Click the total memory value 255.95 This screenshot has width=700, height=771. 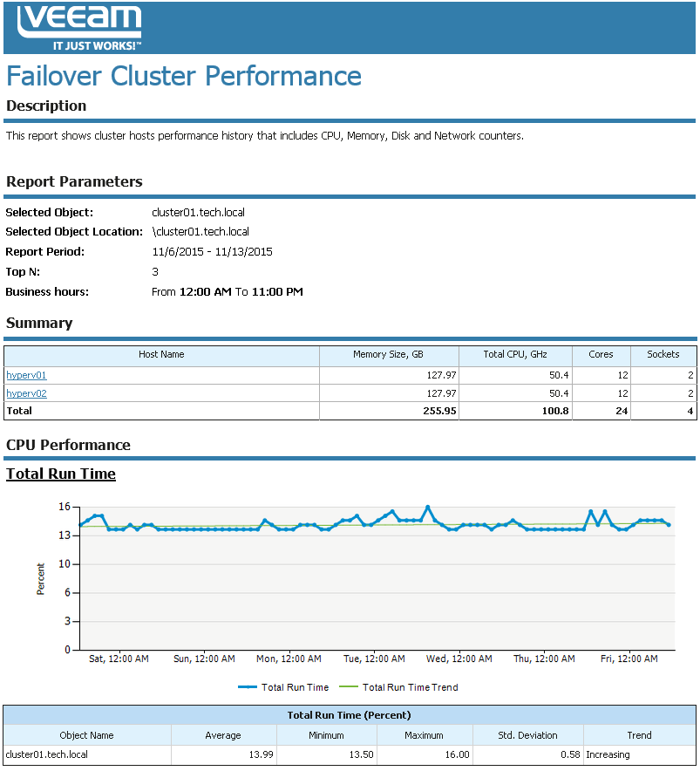(x=439, y=411)
